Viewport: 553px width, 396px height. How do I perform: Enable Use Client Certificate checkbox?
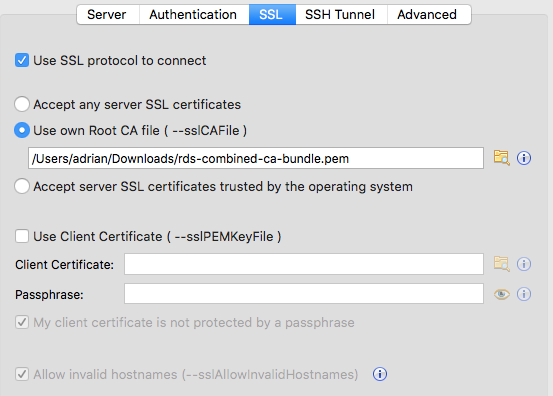[22, 236]
